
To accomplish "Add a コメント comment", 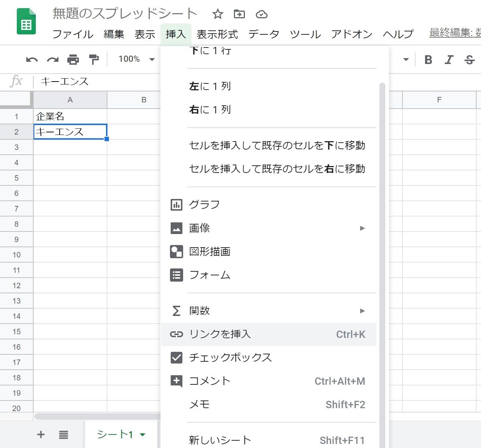I will (269, 381).
